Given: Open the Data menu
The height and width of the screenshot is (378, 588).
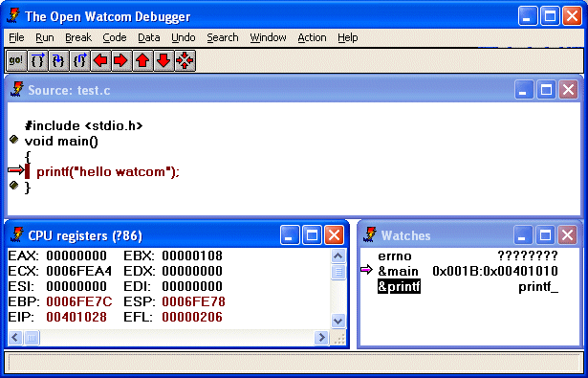Looking at the screenshot, I should coord(149,37).
